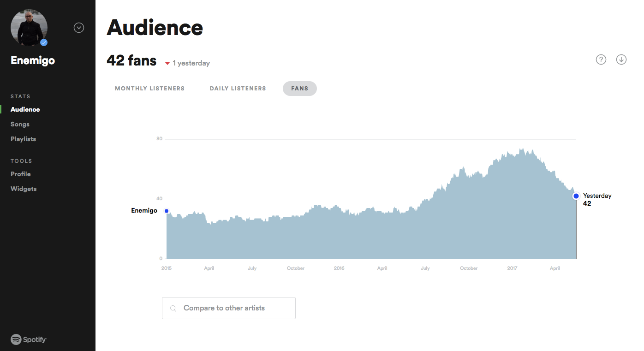Click the 2016 axis label
Image resolution: width=644 pixels, height=351 pixels.
point(339,268)
